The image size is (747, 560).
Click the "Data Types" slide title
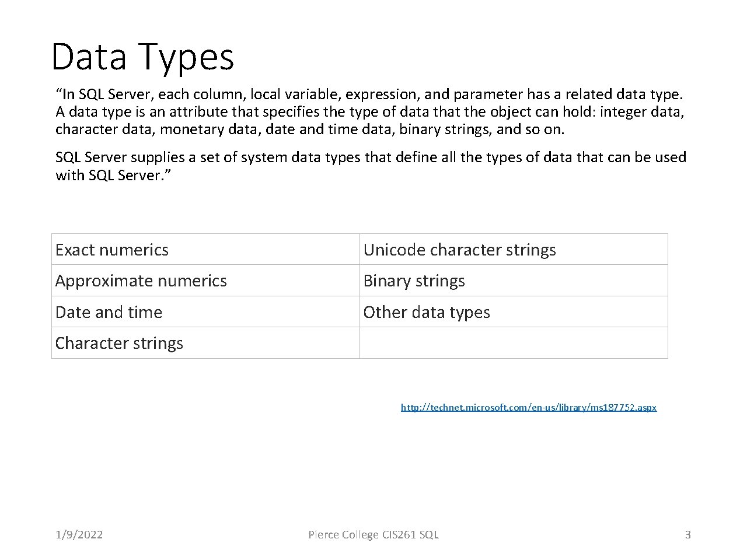142,57
